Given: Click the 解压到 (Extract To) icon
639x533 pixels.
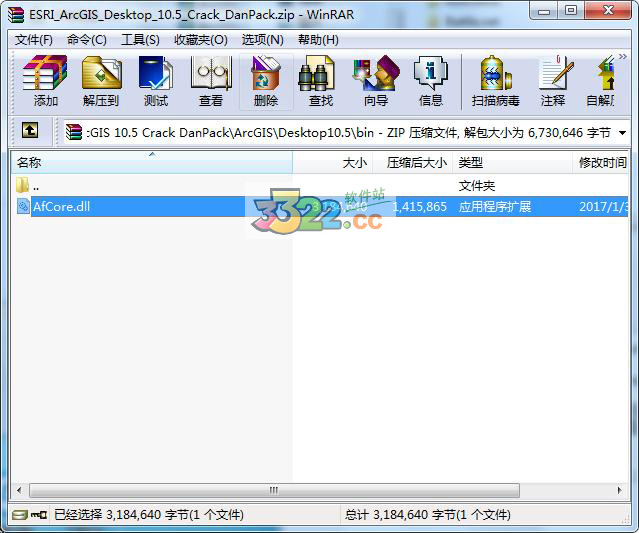Looking at the screenshot, I should coord(101,81).
